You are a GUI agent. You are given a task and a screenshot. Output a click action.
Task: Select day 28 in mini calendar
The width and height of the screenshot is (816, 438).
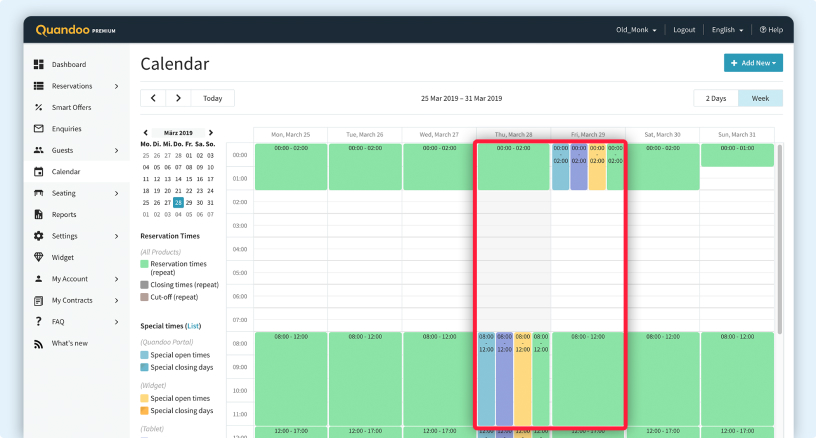[178, 202]
